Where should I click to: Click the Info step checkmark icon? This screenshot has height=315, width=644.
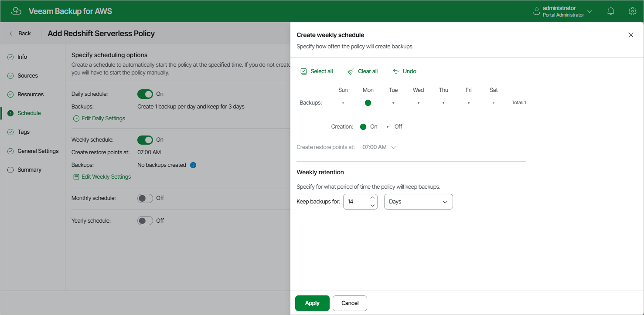click(10, 57)
